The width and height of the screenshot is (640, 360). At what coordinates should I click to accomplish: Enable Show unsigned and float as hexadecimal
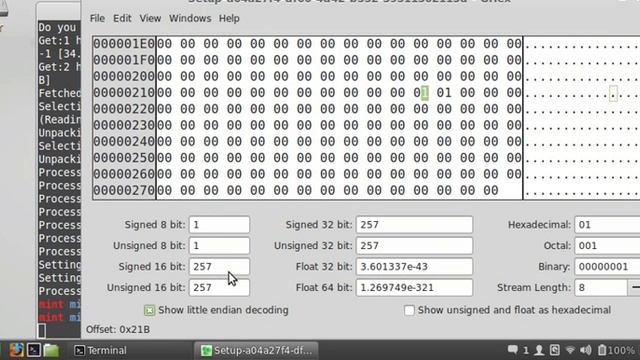pos(507,310)
